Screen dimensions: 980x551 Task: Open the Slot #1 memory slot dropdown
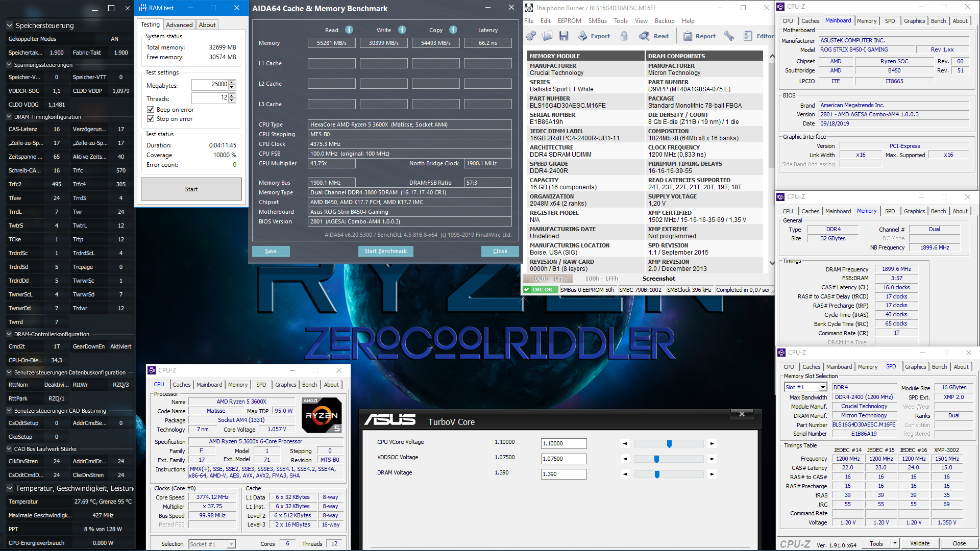click(823, 387)
